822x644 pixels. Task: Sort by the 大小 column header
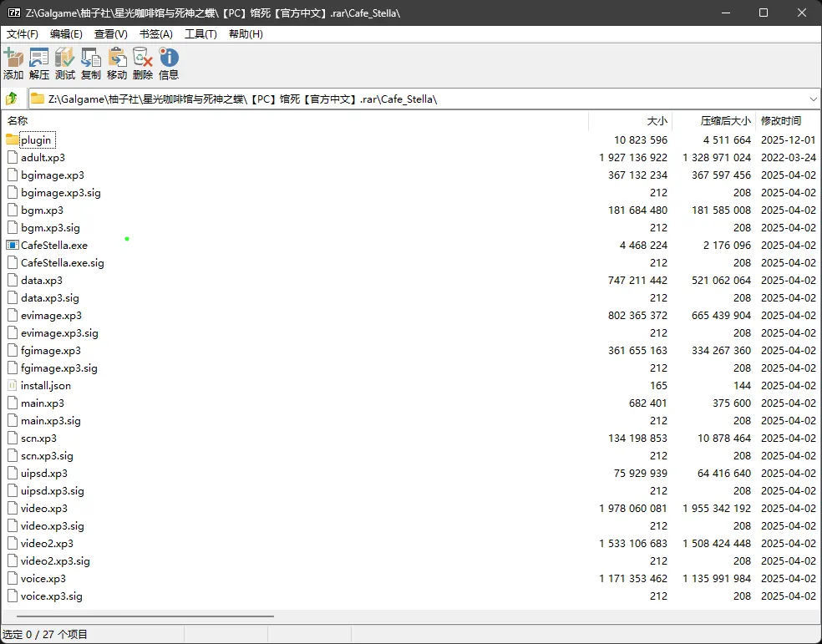[x=631, y=121]
